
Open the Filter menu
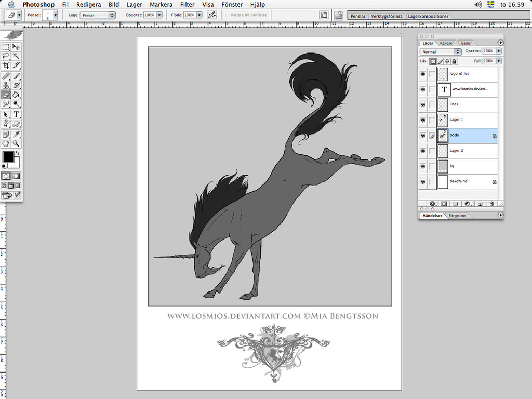pos(187,4)
